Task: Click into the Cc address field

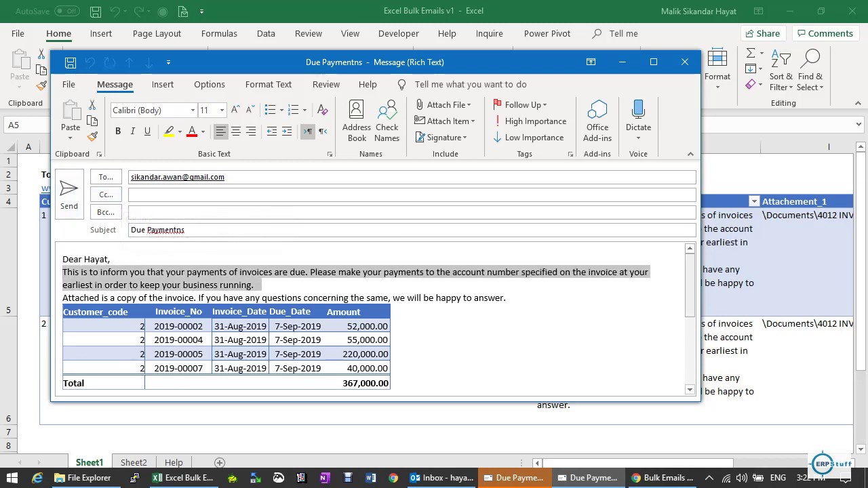Action: 412,195
